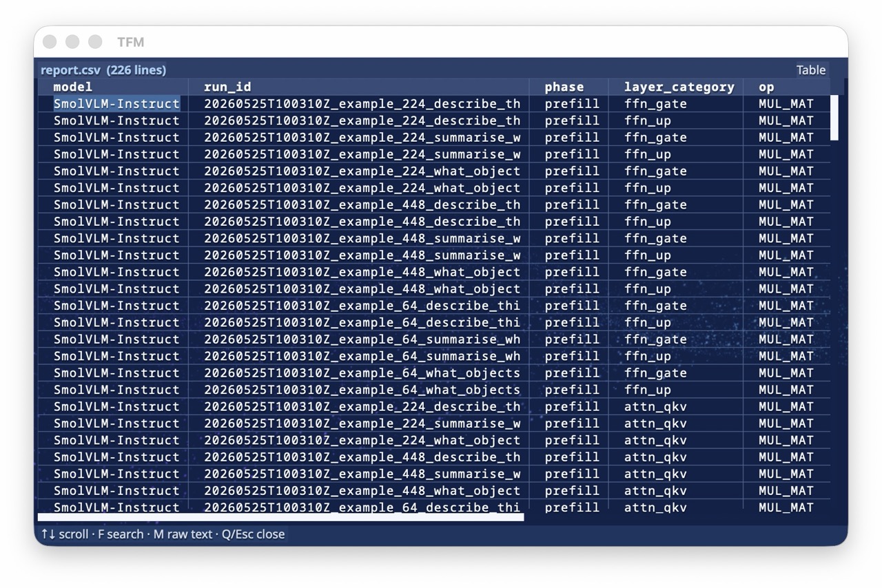Screen dimensions: 882x588
Task: Click attn_qkv in the example_448_what_object row
Action: coord(655,490)
